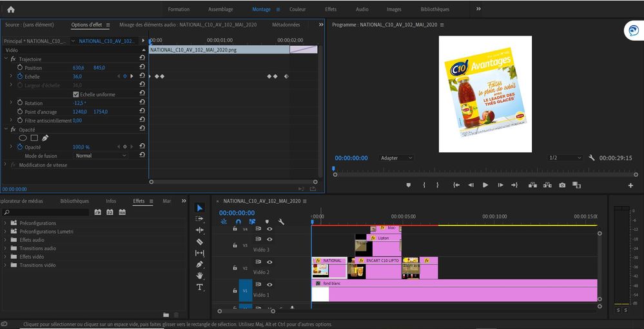
Task: Expand the Effets vidéo folder
Action: [x=5, y=257]
